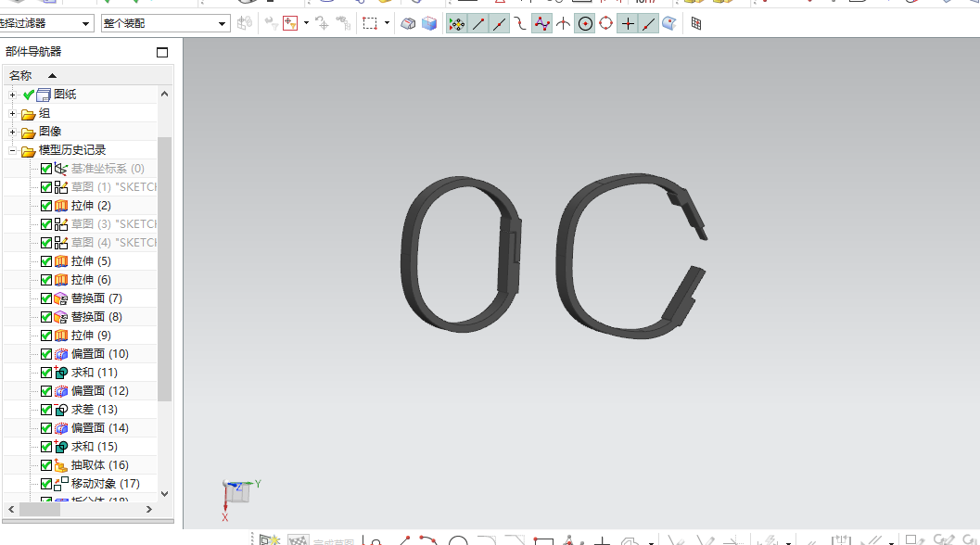Toggle Midpoint snap icon
This screenshot has height=545, width=980.
[500, 24]
